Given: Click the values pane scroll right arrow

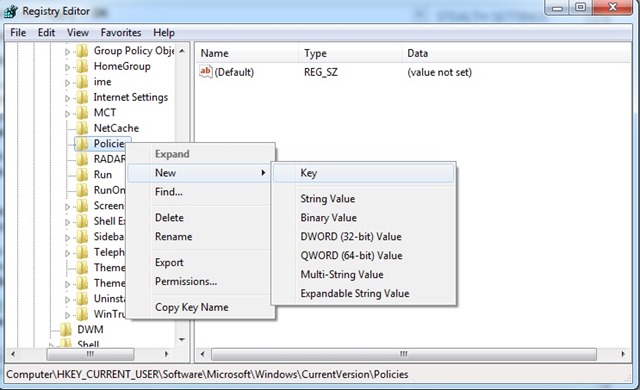Looking at the screenshot, I should [623, 354].
